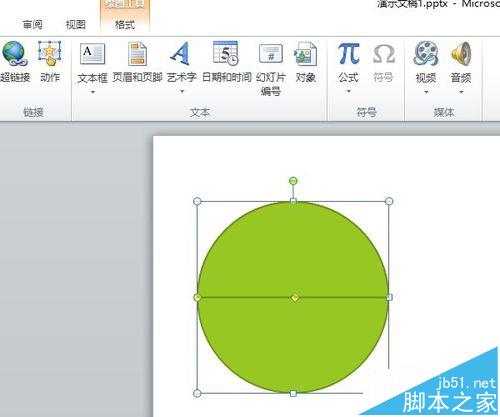
Task: Click the top-middle square sizing handle
Action: click(293, 201)
